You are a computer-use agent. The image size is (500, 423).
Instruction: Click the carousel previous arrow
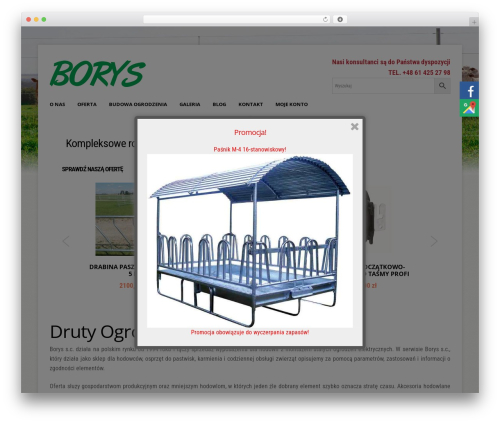pos(66,241)
